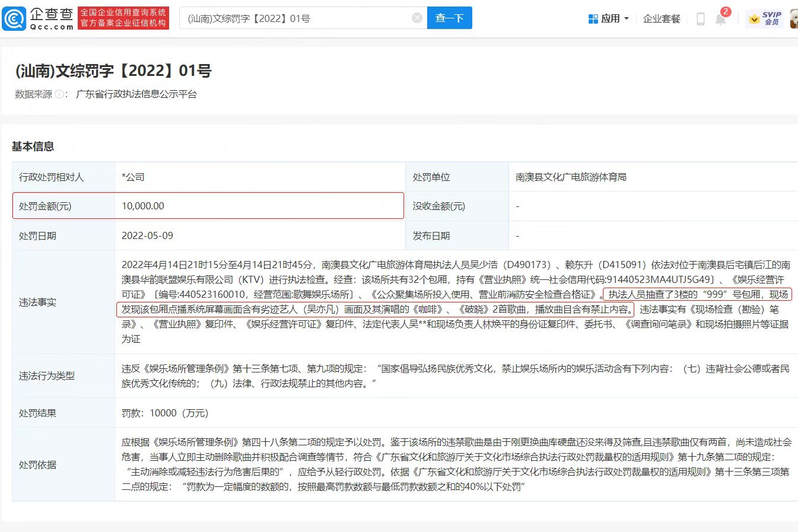This screenshot has height=532, width=798.
Task: Click the 发布日期 label cell
Action: (457, 235)
